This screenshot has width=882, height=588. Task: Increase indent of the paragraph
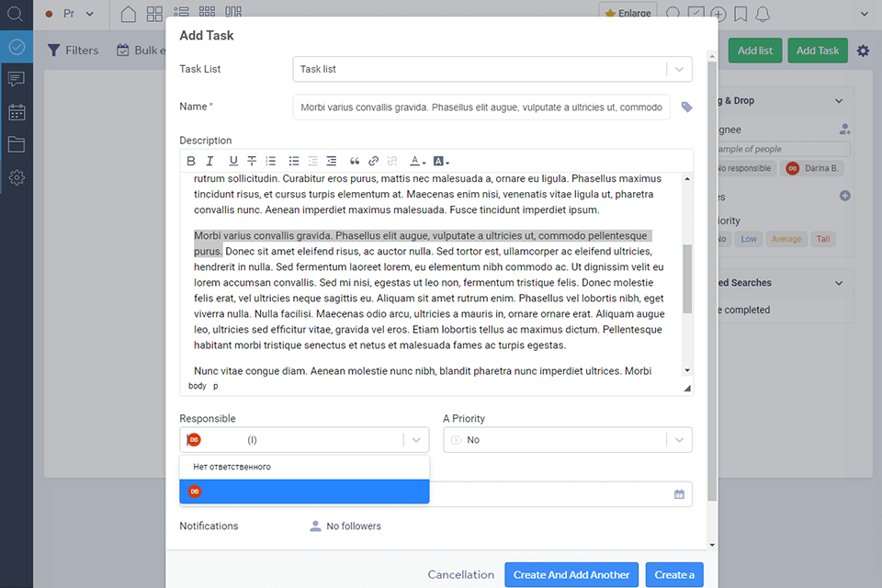click(332, 161)
